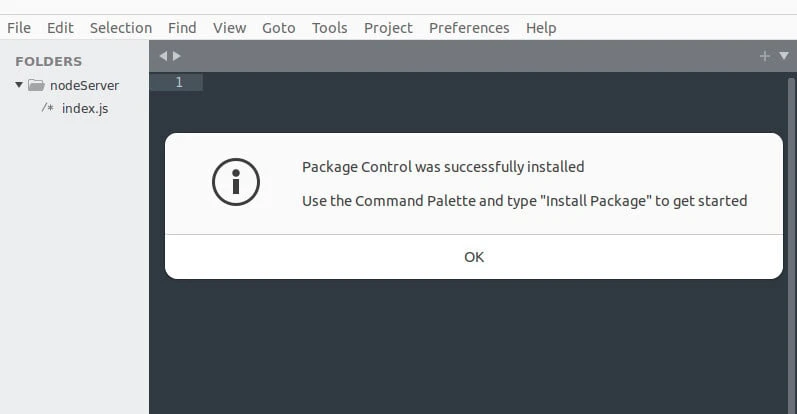Click the nodeServer folder icon
Image resolution: width=797 pixels, height=414 pixels.
coord(36,86)
